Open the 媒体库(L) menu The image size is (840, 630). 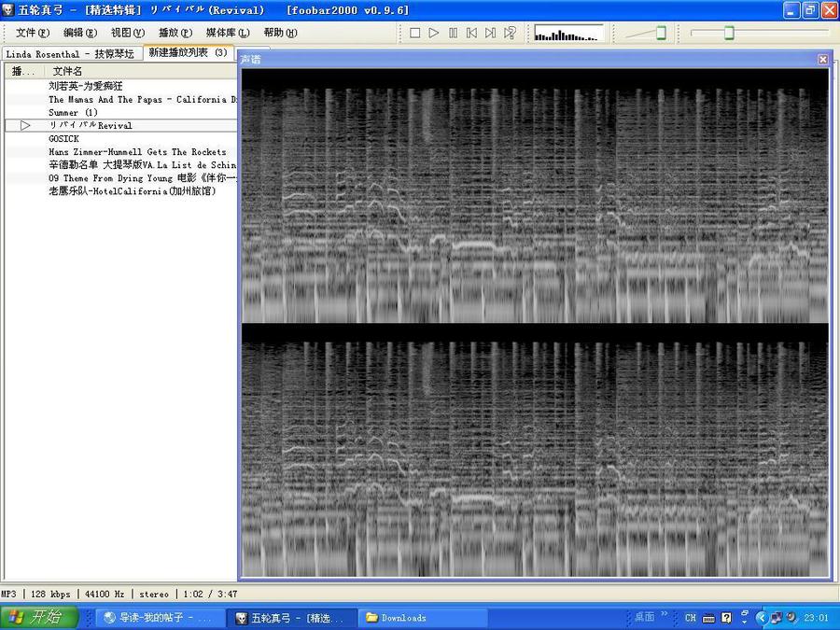[x=228, y=34]
